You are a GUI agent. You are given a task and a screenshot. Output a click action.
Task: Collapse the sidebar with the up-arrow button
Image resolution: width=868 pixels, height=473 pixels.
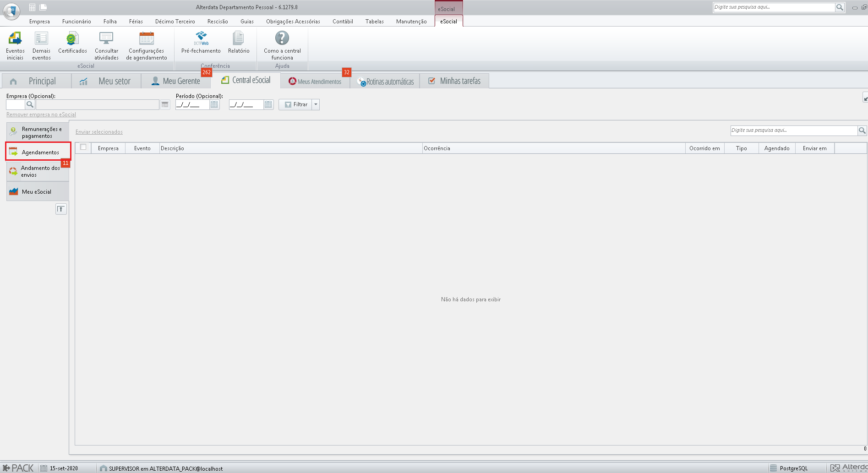click(61, 209)
